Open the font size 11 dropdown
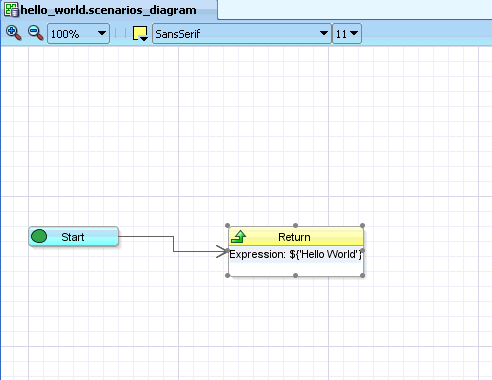 click(x=347, y=34)
